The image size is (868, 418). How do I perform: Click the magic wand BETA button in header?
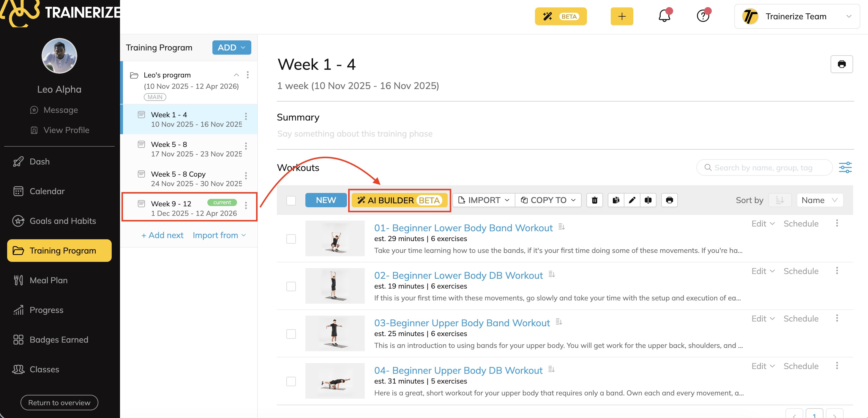(x=561, y=16)
